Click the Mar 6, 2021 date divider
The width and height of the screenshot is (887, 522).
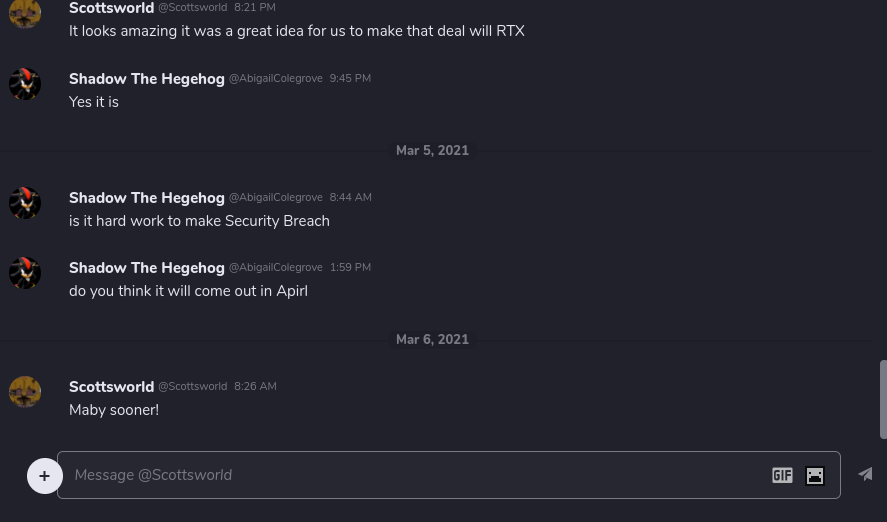point(432,340)
